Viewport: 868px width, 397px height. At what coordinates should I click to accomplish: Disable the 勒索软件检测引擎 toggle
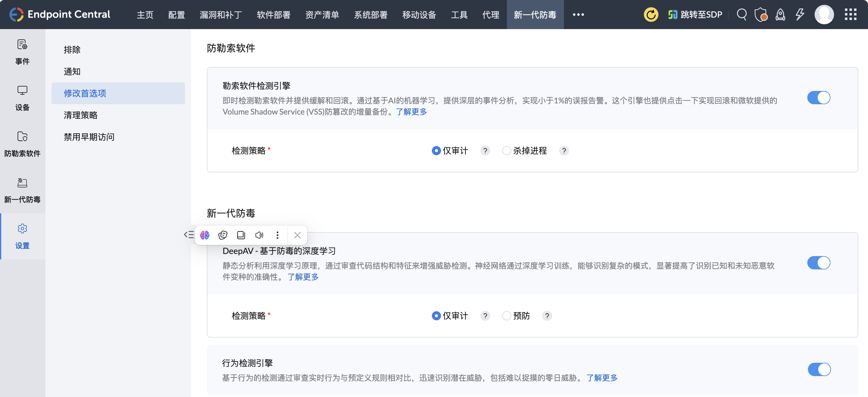[819, 97]
